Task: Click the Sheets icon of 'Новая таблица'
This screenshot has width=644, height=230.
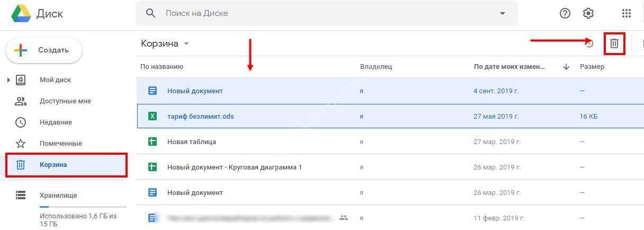Action: click(x=153, y=141)
